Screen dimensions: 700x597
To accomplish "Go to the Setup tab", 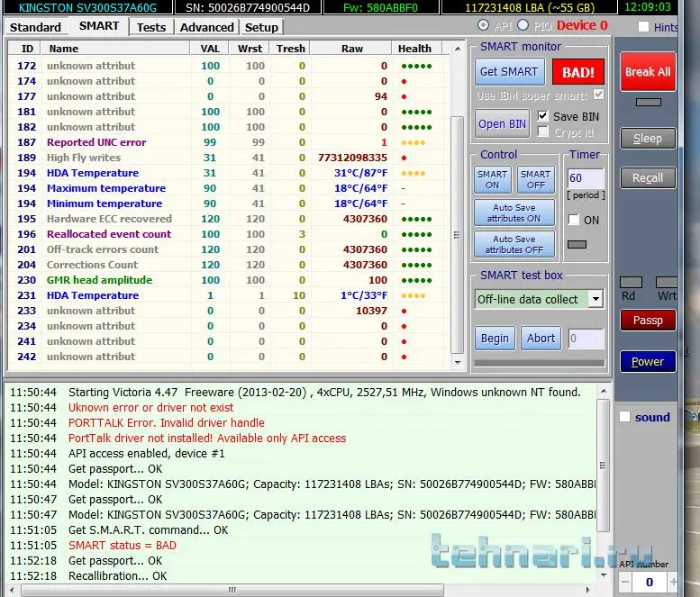I will pyautogui.click(x=261, y=27).
